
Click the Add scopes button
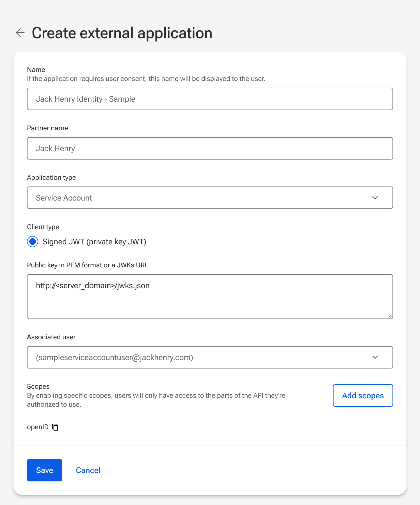tap(363, 395)
